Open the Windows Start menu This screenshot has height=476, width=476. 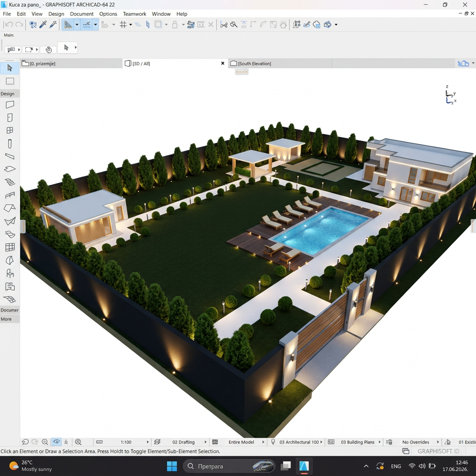coord(172,466)
